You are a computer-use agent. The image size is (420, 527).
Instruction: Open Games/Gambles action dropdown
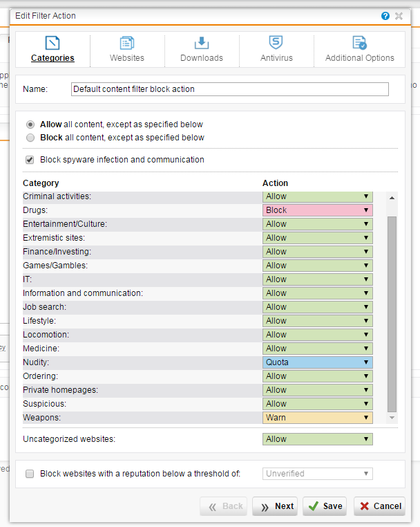coord(317,266)
